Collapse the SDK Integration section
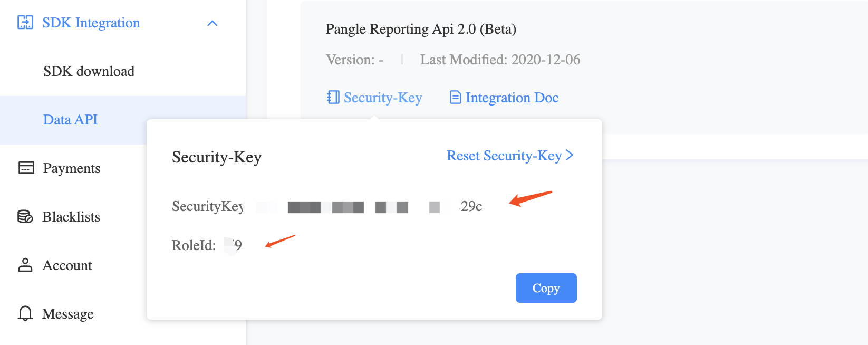This screenshot has height=345, width=868. (213, 23)
